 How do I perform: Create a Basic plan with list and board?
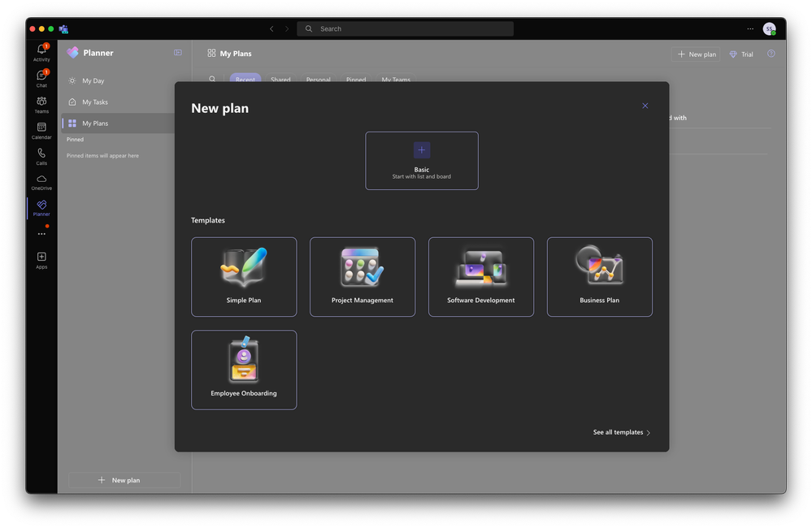422,161
